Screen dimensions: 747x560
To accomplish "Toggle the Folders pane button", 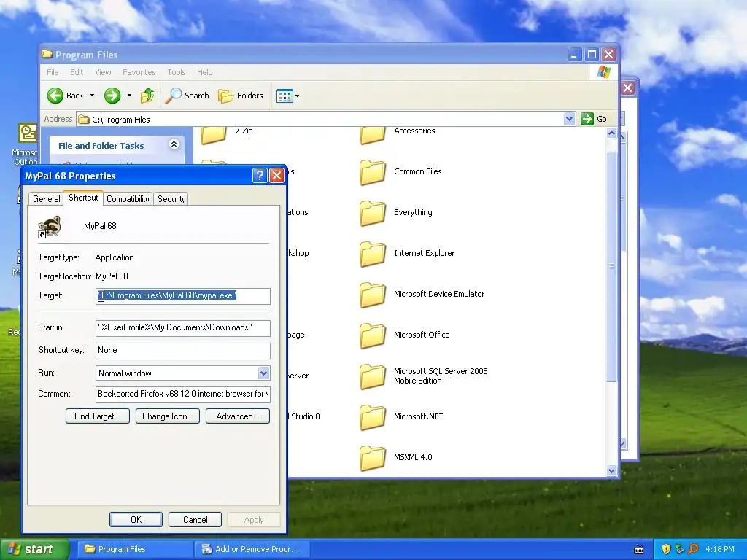I will coord(241,96).
